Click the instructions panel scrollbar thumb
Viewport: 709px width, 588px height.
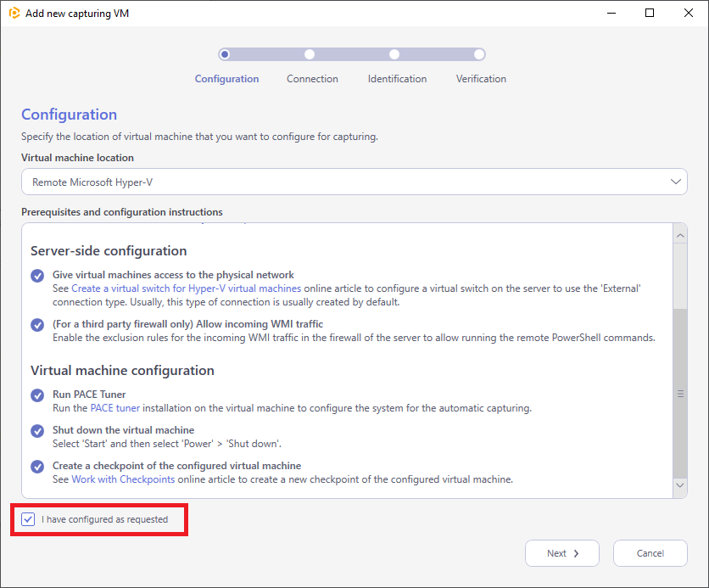680,394
